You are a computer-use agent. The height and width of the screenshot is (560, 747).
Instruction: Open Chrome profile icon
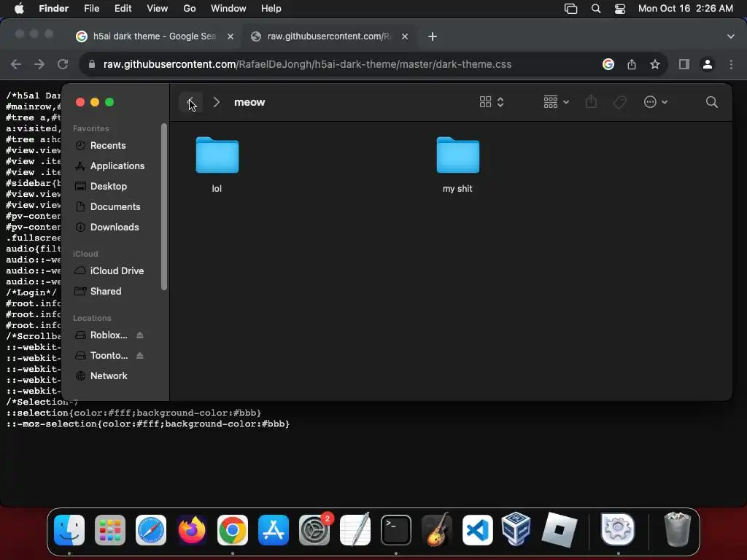pyautogui.click(x=708, y=64)
